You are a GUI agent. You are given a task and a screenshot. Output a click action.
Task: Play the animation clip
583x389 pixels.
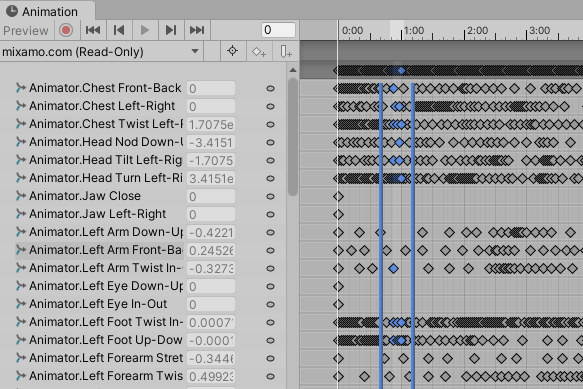(x=145, y=30)
